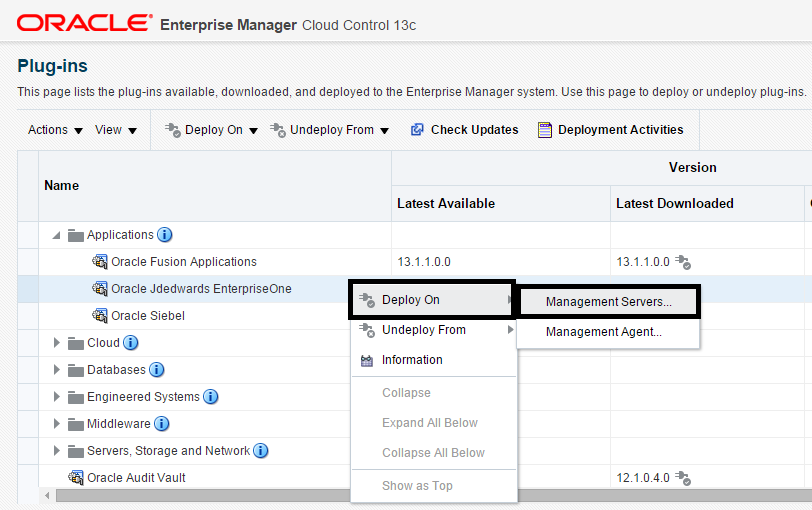Image resolution: width=812 pixels, height=510 pixels.
Task: Click the Oracle Siebel plug-in icon
Action: tap(100, 316)
